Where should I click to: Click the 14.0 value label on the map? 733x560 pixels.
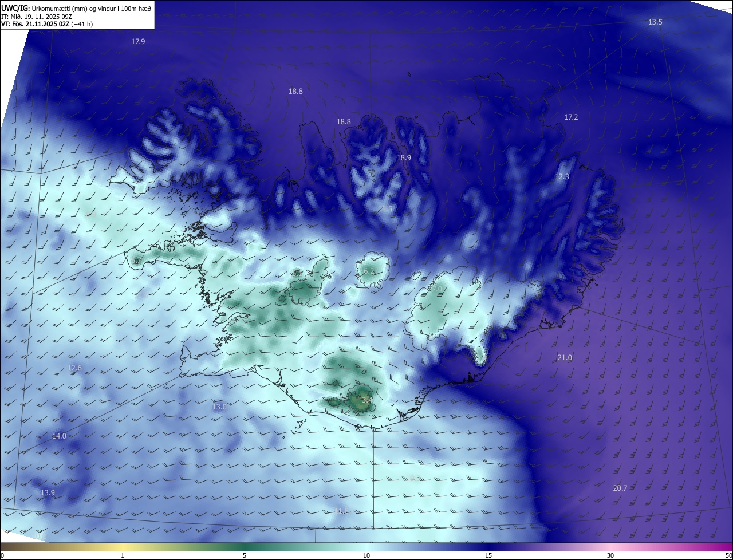coord(59,436)
